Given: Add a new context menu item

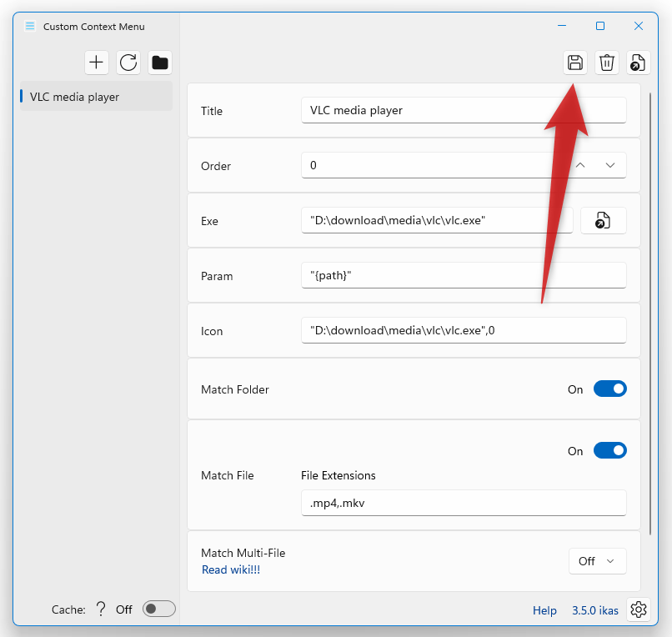Looking at the screenshot, I should (97, 63).
